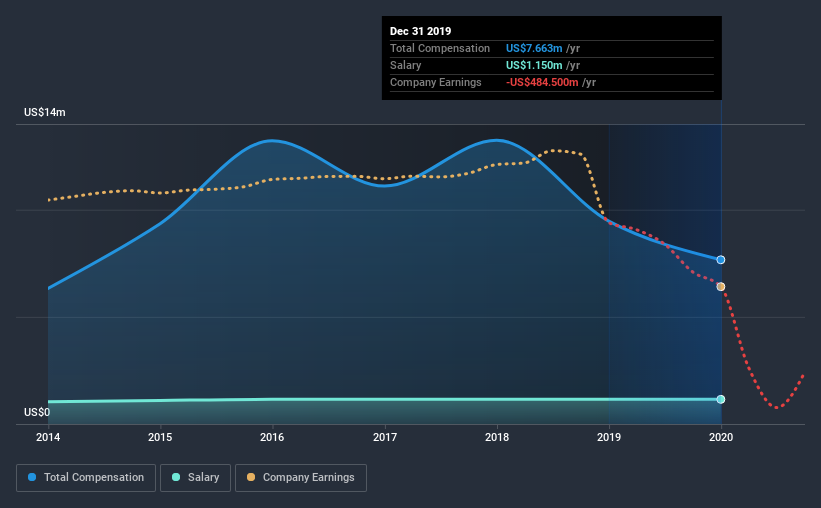Click the Total Compensation row label in tooltip
This screenshot has width=821, height=508.
coord(440,48)
